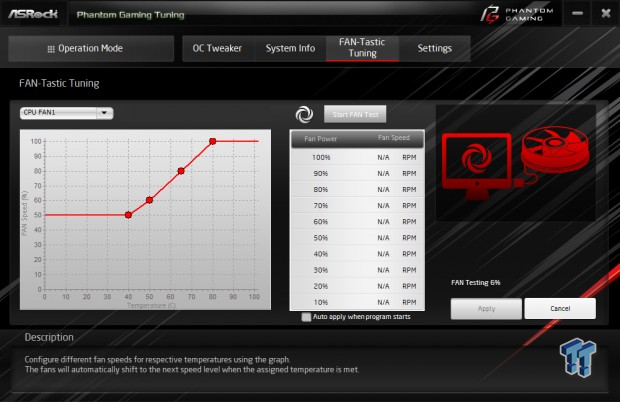This screenshot has width=620, height=402.
Task: Open the Settings tab
Action: (x=435, y=48)
